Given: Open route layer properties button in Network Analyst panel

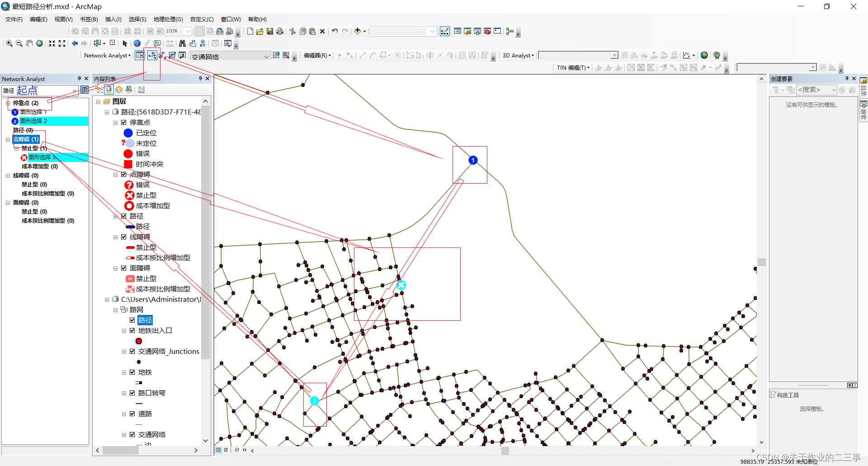Looking at the screenshot, I should (85, 90).
